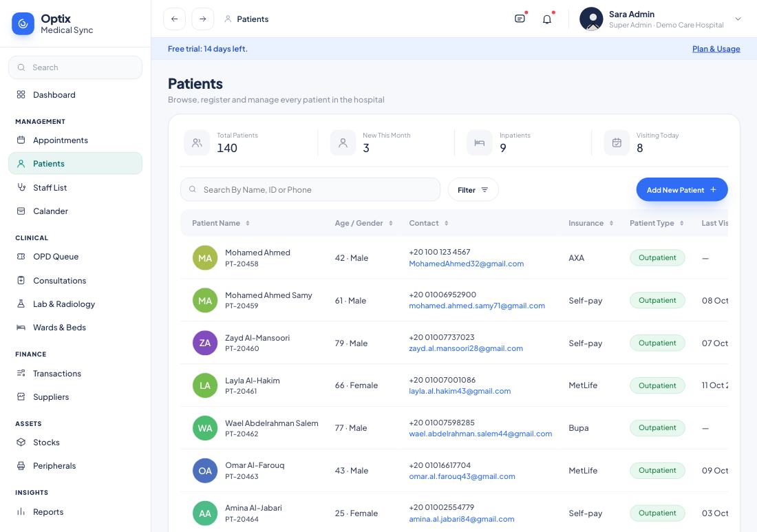The width and height of the screenshot is (757, 532).
Task: Click the avatar beside patient ID PT-20459
Action: pyautogui.click(x=205, y=300)
